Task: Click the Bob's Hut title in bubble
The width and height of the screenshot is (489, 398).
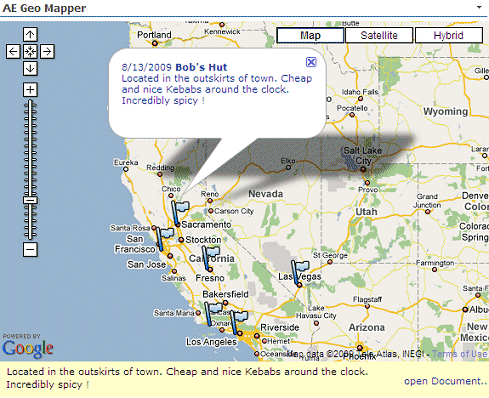Action: tap(201, 67)
